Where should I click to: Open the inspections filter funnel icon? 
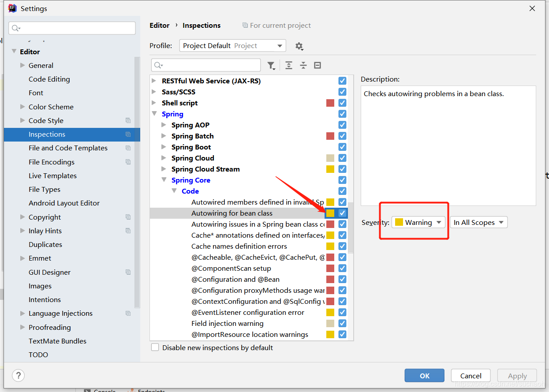pyautogui.click(x=271, y=66)
